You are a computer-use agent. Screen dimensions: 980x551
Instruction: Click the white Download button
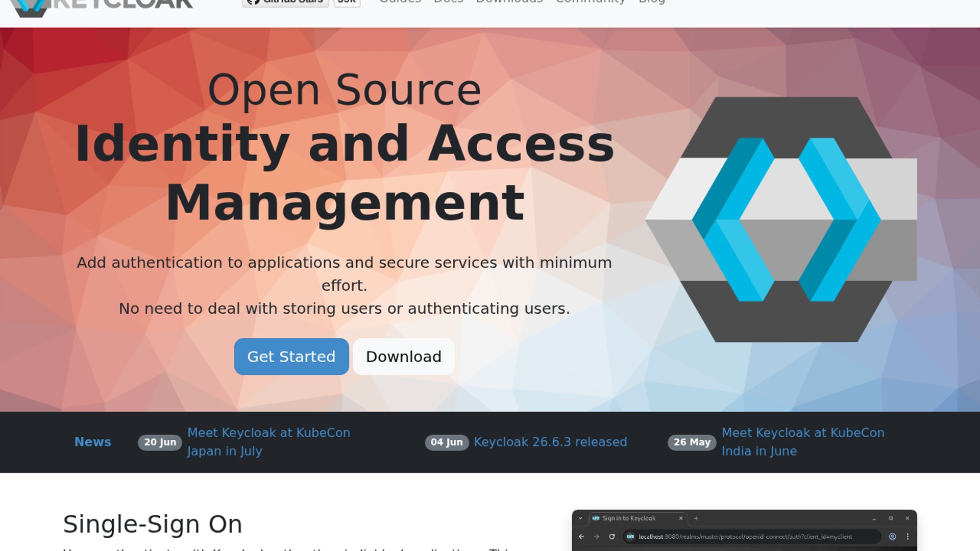[x=404, y=357]
